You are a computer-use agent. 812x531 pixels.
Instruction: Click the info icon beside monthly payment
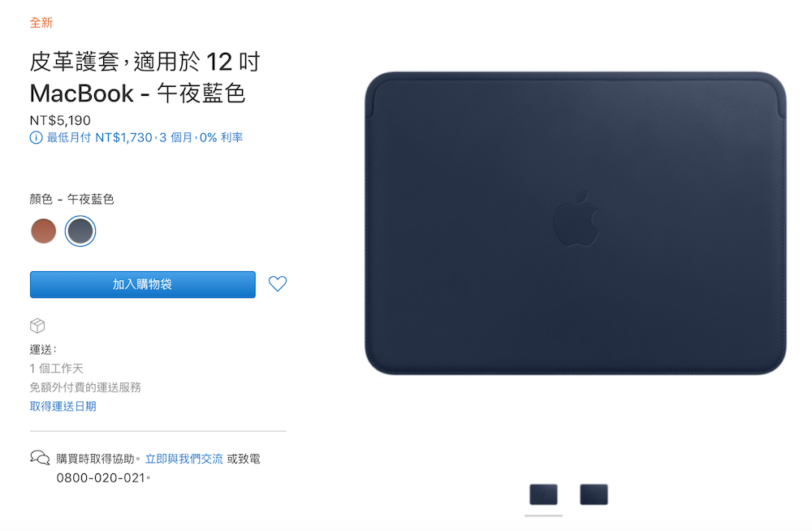(x=36, y=138)
